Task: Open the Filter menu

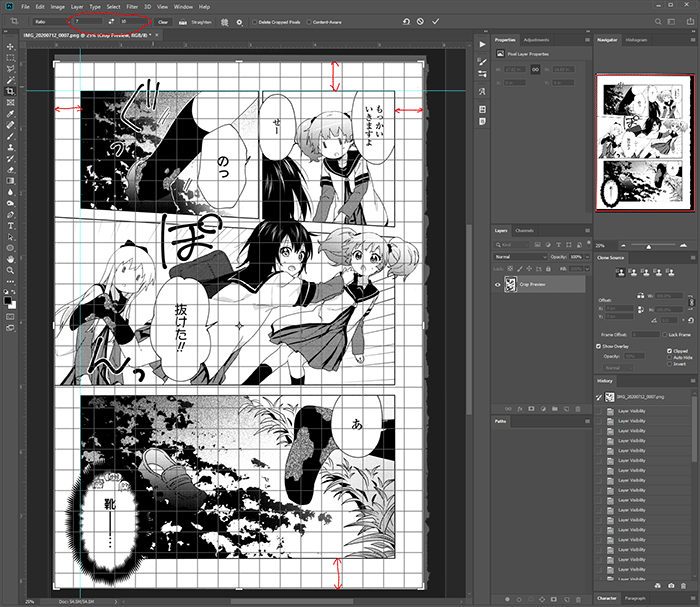Action: tap(132, 6)
